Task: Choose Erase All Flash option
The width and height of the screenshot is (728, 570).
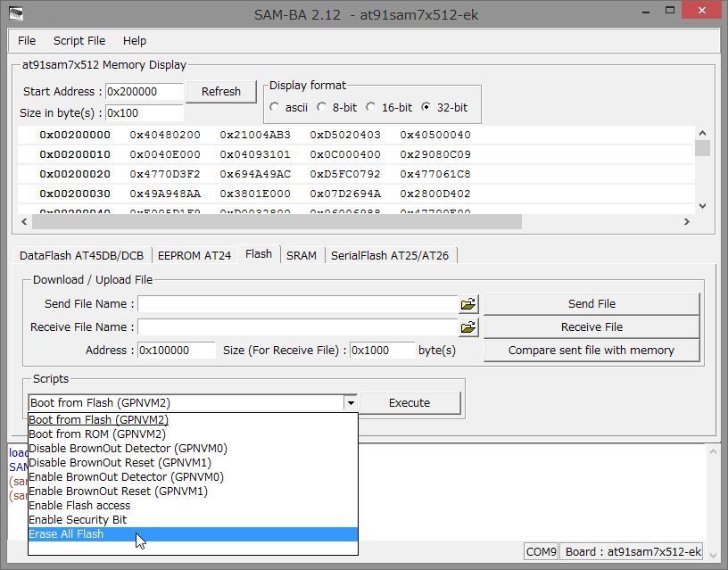Action: point(193,534)
